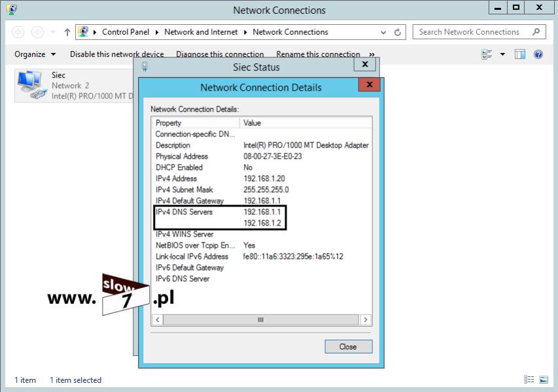Viewport: 558px width, 392px height.
Task: Select the Connection-specific DNS row
Action: 262,134
